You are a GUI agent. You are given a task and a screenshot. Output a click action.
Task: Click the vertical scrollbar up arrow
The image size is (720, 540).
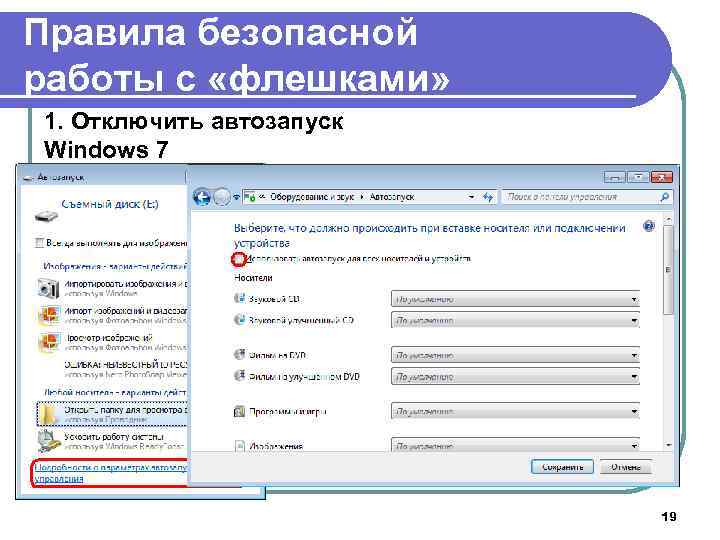coord(668,220)
